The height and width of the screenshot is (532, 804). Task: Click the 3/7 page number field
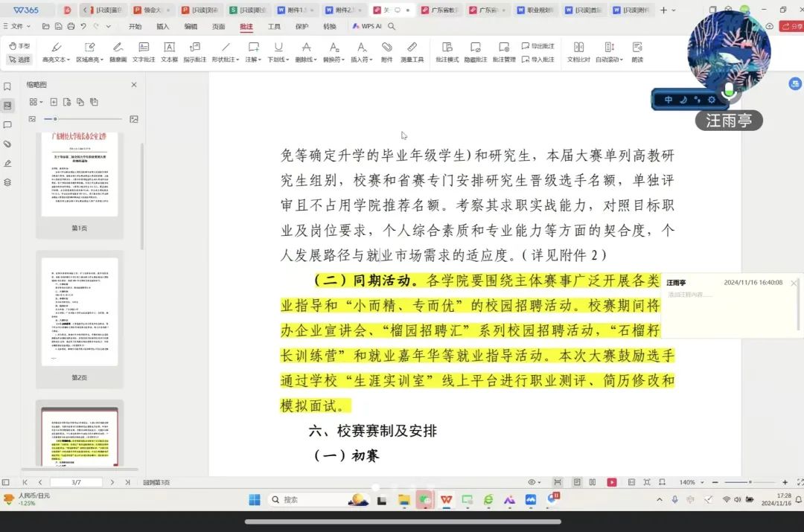(77, 482)
